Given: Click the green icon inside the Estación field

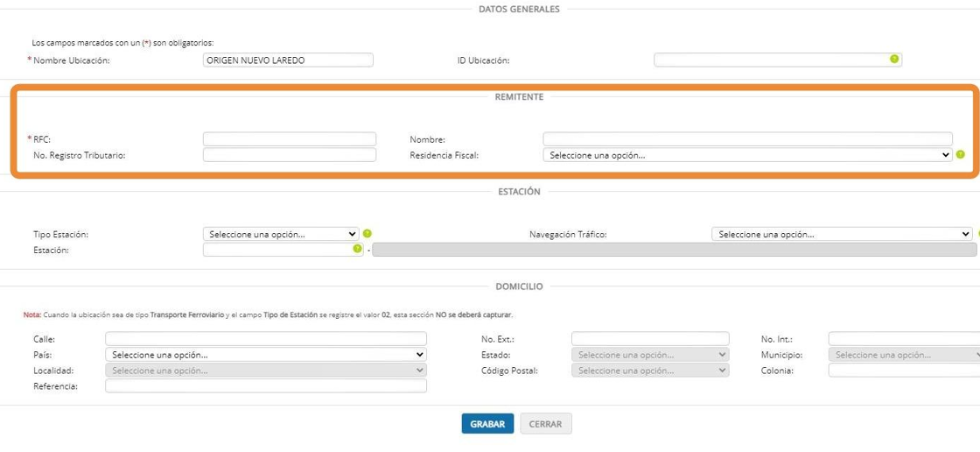Looking at the screenshot, I should coord(357,249).
